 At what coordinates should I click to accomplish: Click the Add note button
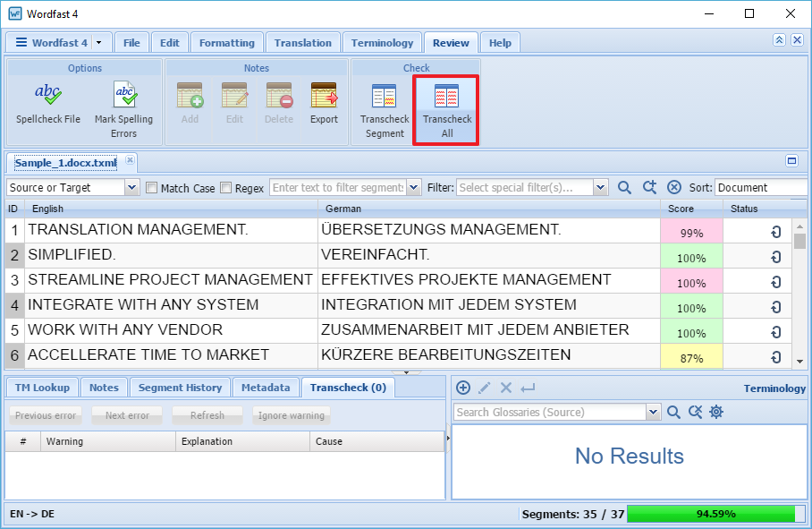coord(190,104)
